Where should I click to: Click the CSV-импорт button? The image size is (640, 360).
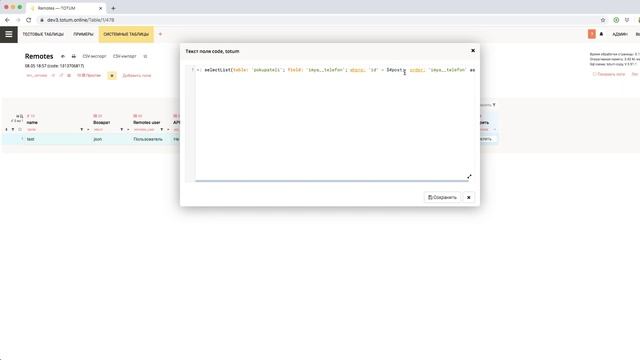[124, 56]
